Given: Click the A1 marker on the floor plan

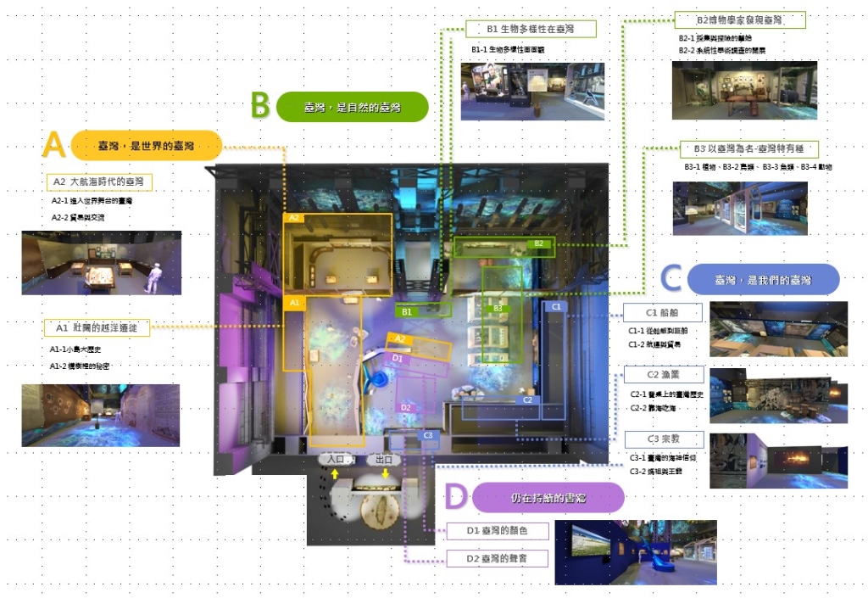Looking at the screenshot, I should tap(293, 303).
